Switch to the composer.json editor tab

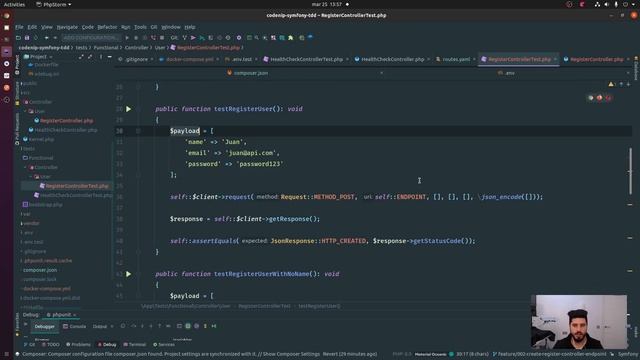tap(251, 73)
